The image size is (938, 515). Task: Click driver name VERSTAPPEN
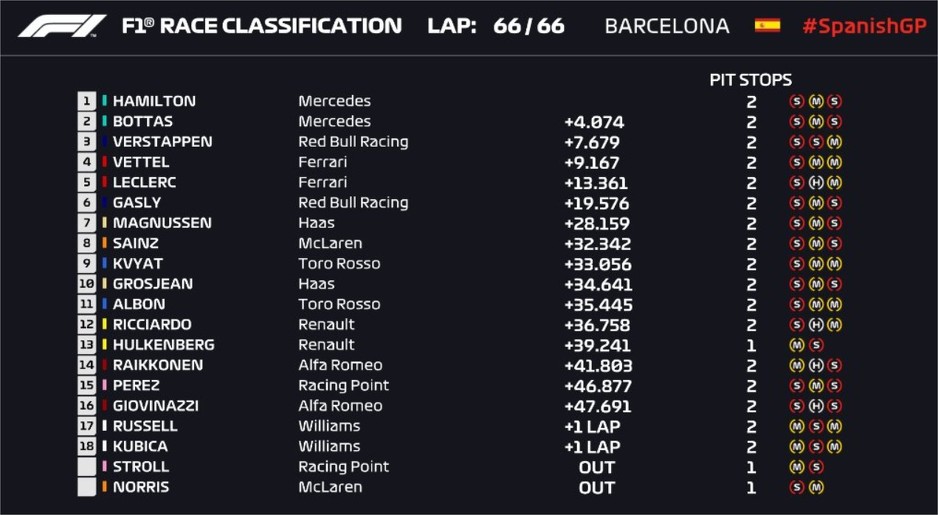pos(162,142)
